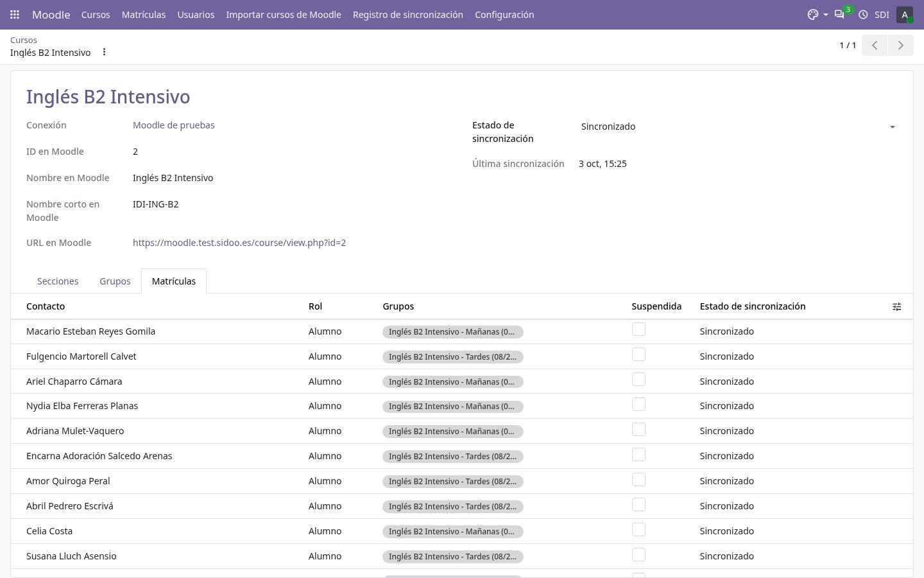Open the group tag for Amor Quiroga Peral

click(x=453, y=481)
